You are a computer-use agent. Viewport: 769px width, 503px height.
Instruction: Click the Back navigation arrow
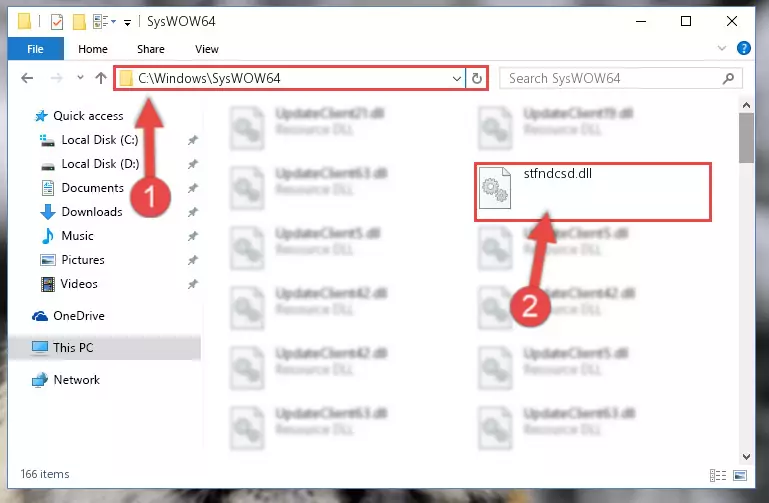pyautogui.click(x=27, y=78)
